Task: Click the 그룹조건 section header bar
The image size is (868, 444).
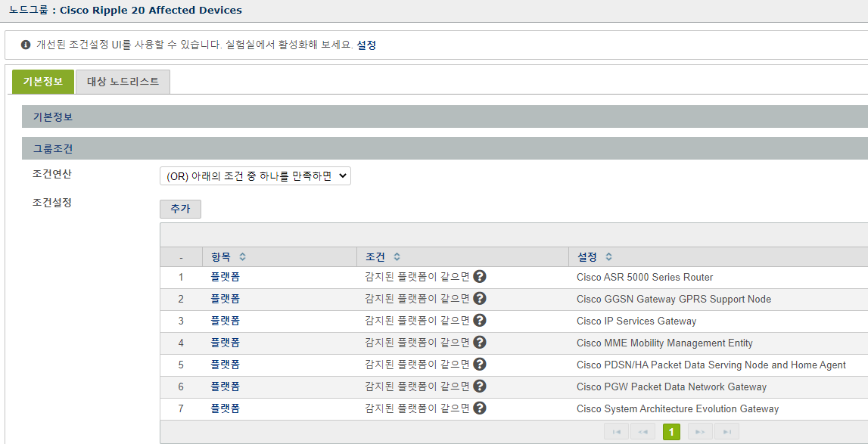Action: [445, 148]
